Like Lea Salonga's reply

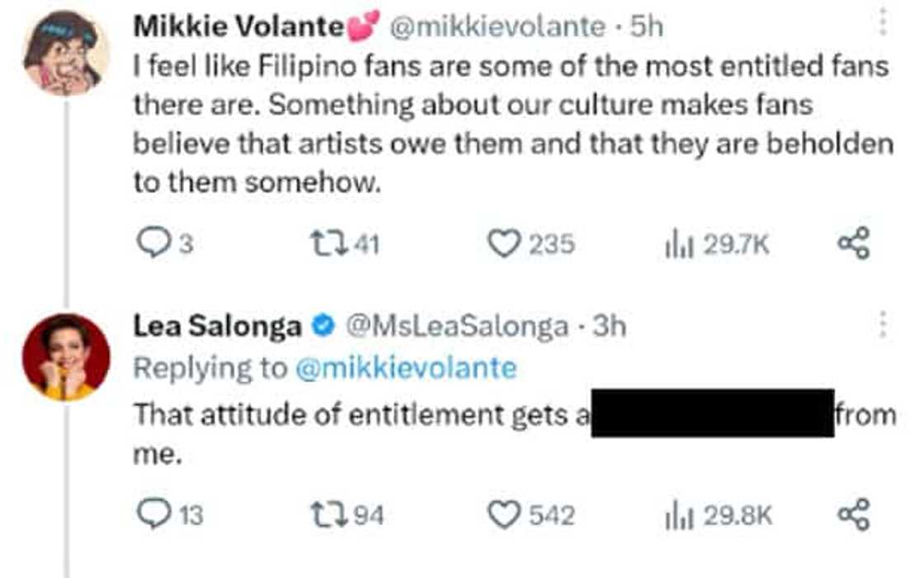click(x=504, y=515)
